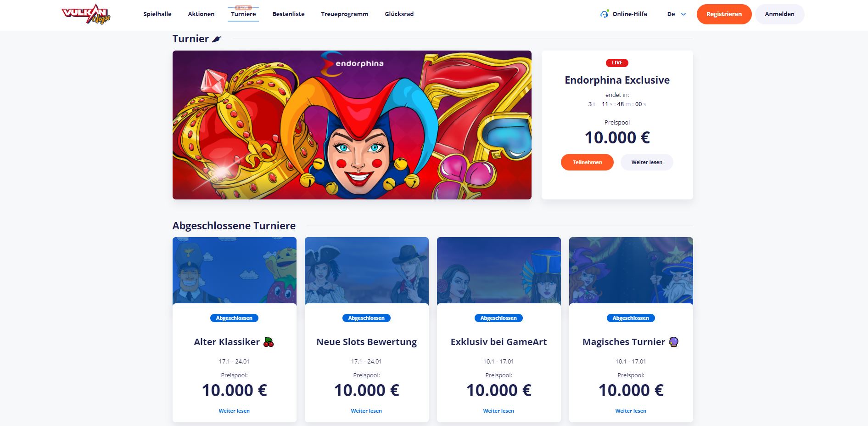Screen dimensions: 868x426
Task: Expand the De language dropdown
Action: coord(676,14)
